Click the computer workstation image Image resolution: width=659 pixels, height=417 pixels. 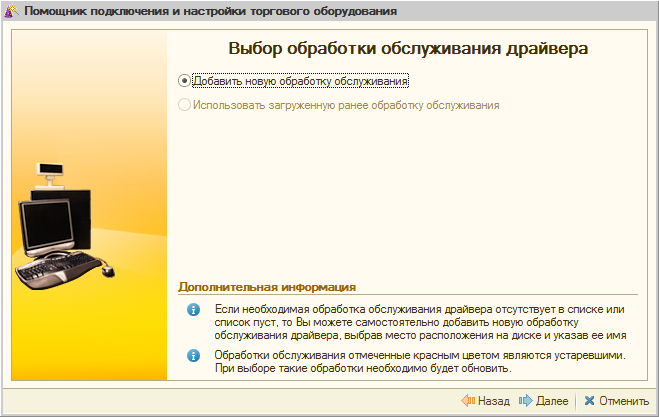[x=64, y=226]
